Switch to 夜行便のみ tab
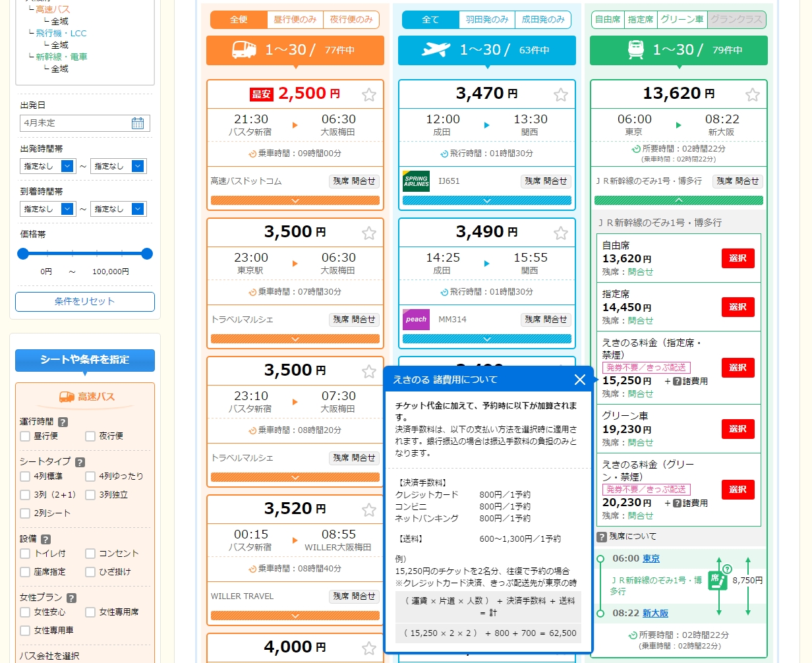The image size is (812, 663). pos(351,20)
